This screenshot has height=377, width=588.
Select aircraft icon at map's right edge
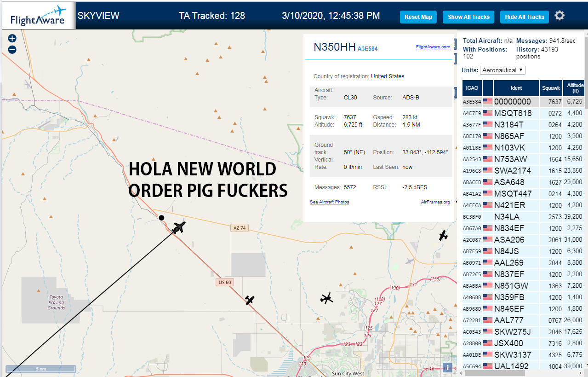tap(443, 236)
